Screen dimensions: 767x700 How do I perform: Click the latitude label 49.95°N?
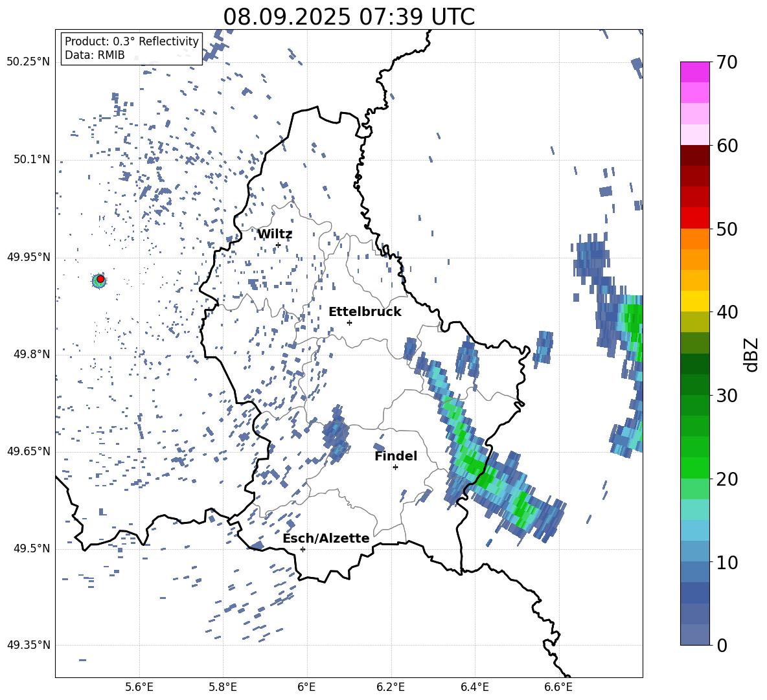point(29,257)
